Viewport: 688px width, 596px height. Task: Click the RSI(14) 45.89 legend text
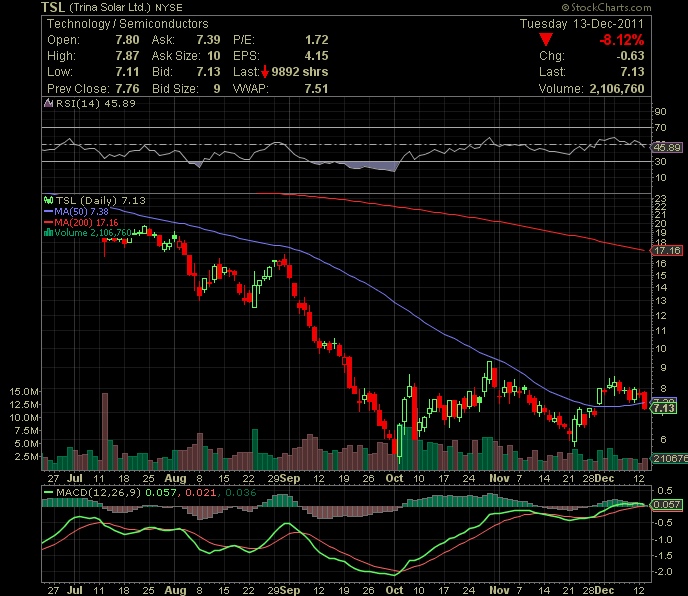point(96,104)
